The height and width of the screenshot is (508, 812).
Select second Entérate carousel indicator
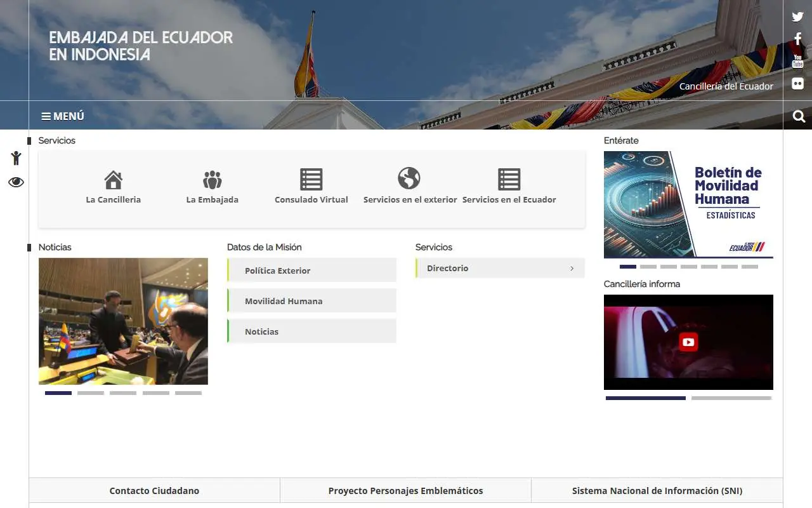[x=648, y=267]
